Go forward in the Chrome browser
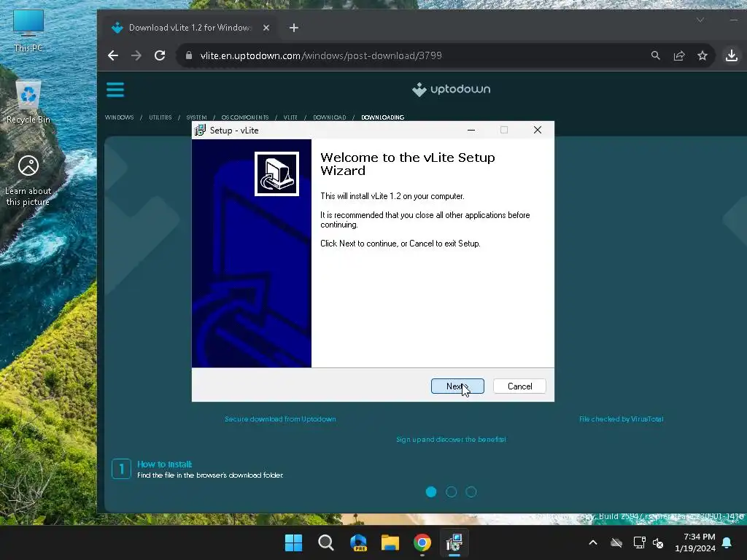Viewport: 747px width, 560px height. tap(136, 55)
